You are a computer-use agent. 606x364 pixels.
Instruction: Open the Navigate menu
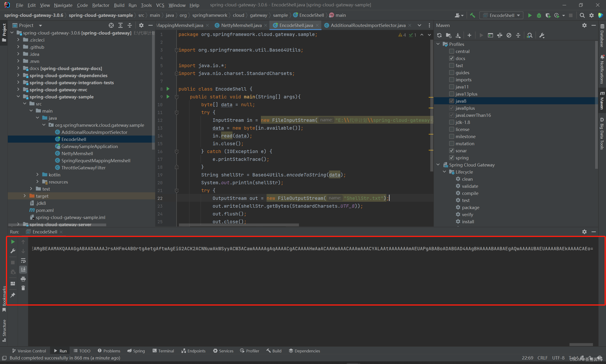[x=63, y=5]
